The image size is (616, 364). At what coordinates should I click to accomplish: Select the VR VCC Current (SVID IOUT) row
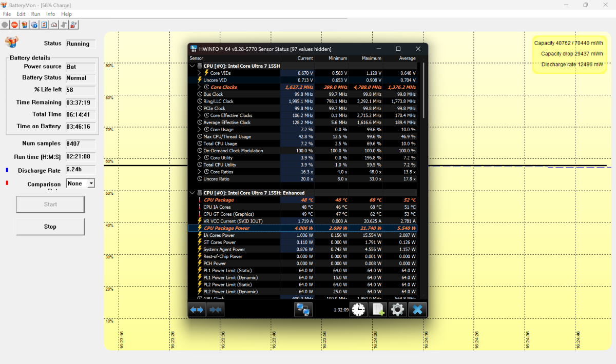click(x=303, y=221)
